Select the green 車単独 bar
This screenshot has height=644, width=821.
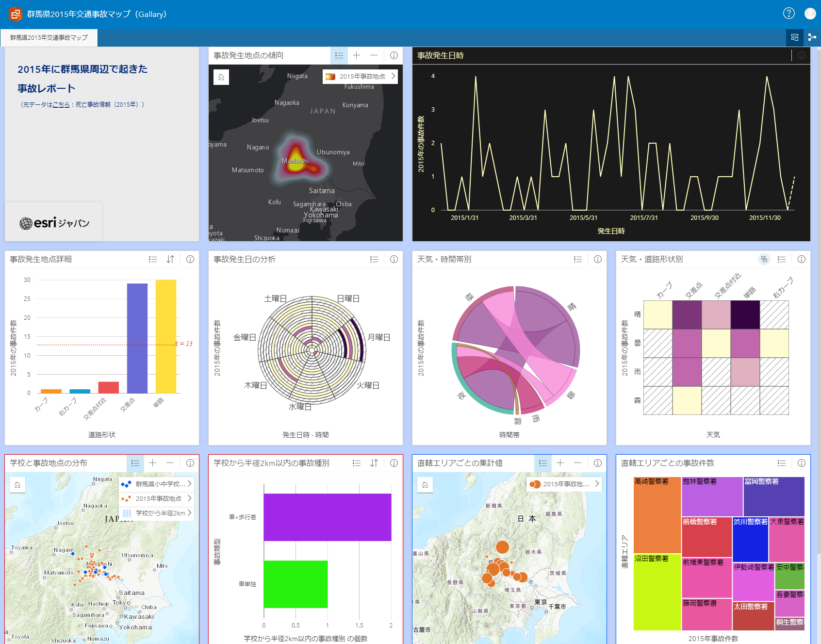pyautogui.click(x=296, y=584)
